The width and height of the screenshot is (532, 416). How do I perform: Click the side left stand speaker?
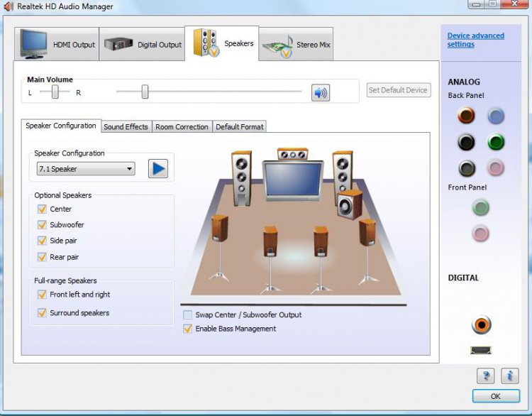(219, 248)
